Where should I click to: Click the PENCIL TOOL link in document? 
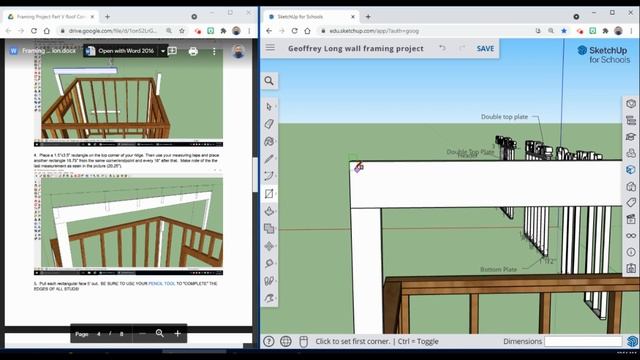pos(162,283)
